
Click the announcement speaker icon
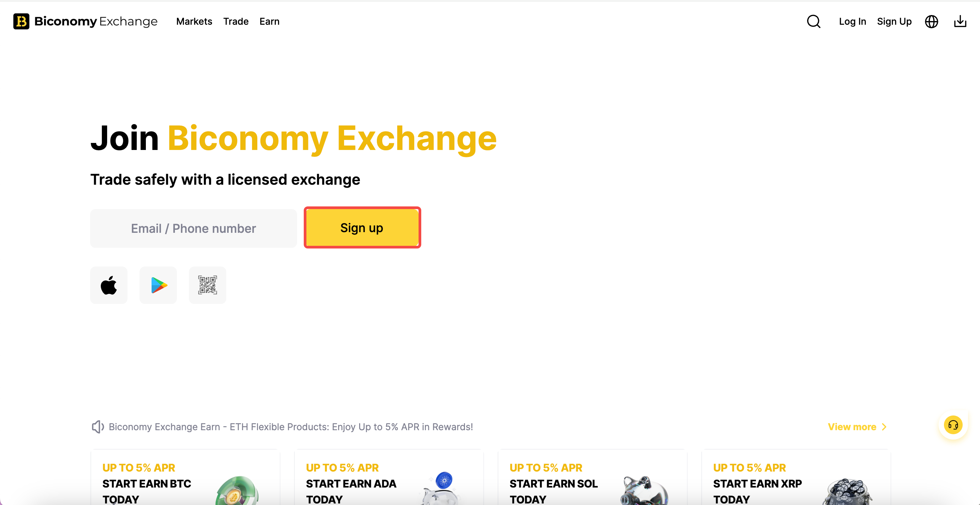98,427
